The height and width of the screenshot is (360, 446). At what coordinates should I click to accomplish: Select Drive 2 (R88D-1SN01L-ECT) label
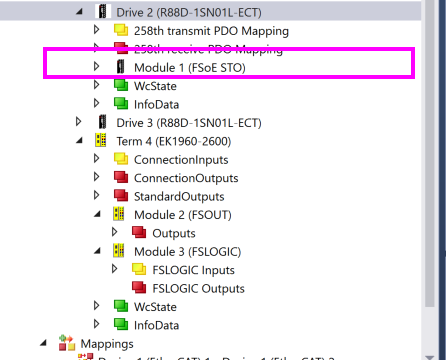point(189,12)
